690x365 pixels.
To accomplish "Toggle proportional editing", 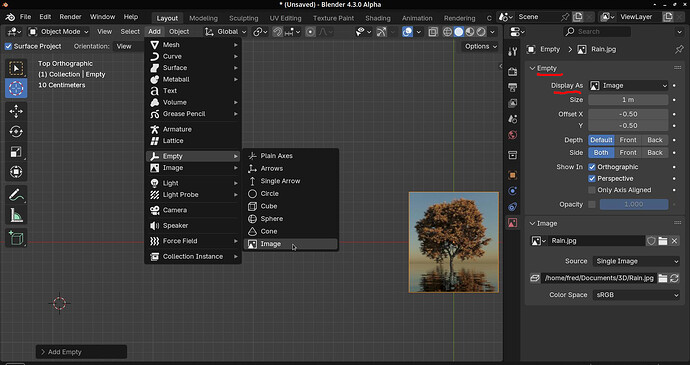I will [310, 32].
